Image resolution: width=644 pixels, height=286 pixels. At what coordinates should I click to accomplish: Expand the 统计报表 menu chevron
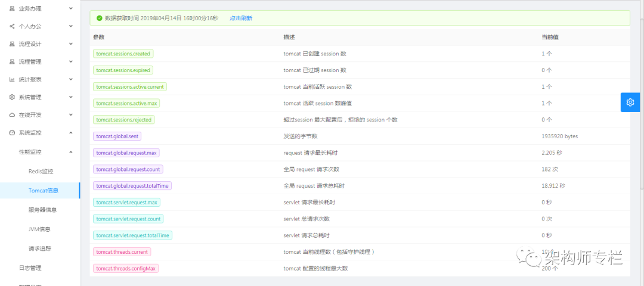[x=70, y=79]
